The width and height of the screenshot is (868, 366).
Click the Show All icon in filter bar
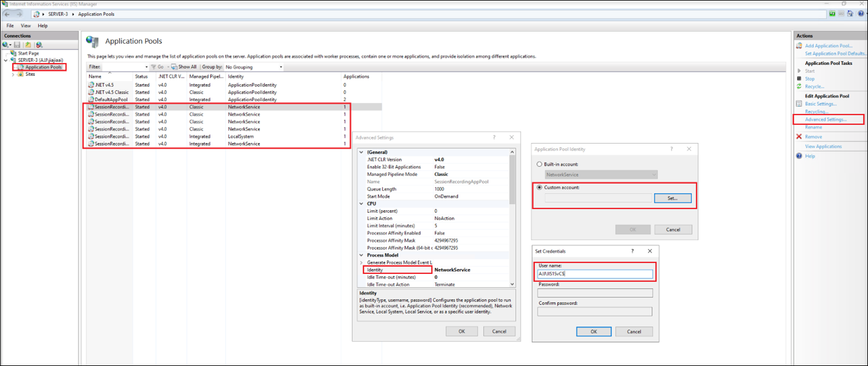[174, 67]
